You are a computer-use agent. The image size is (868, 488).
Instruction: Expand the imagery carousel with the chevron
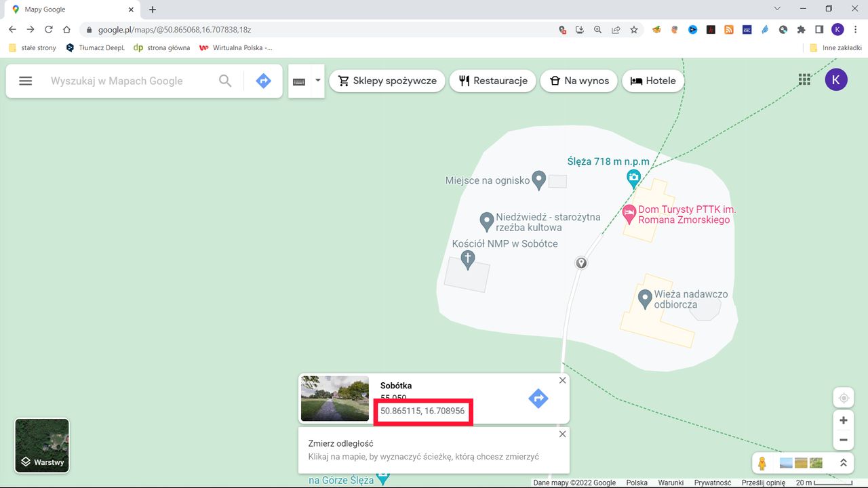[844, 462]
